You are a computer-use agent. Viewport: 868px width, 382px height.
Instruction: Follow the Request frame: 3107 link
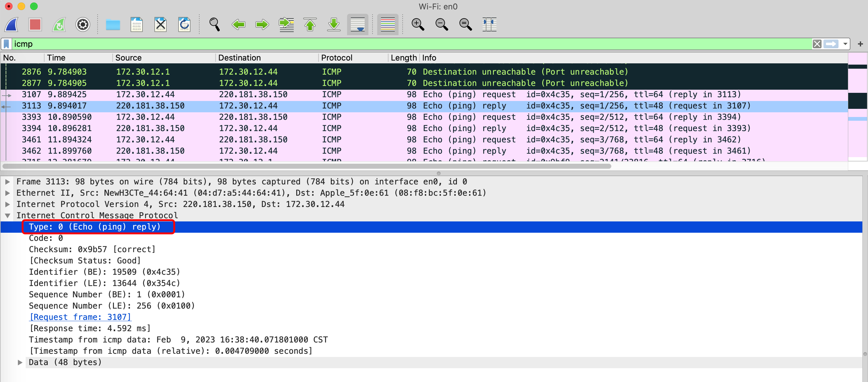80,317
